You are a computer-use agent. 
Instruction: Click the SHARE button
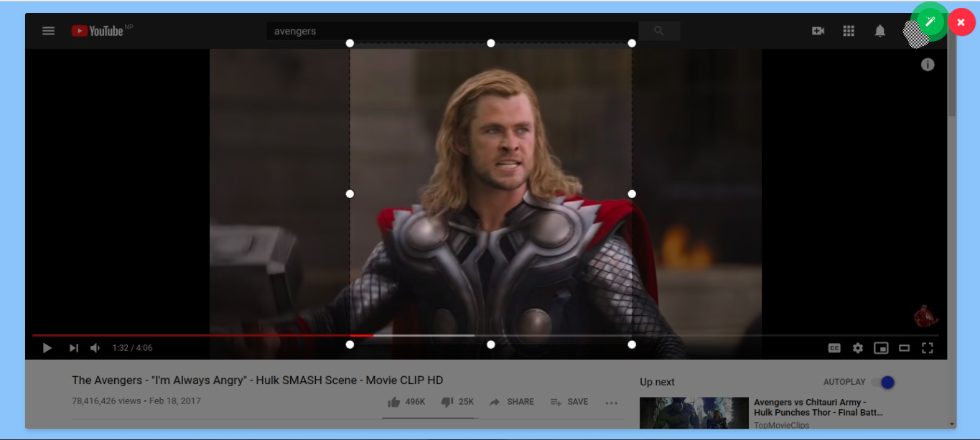(x=511, y=402)
